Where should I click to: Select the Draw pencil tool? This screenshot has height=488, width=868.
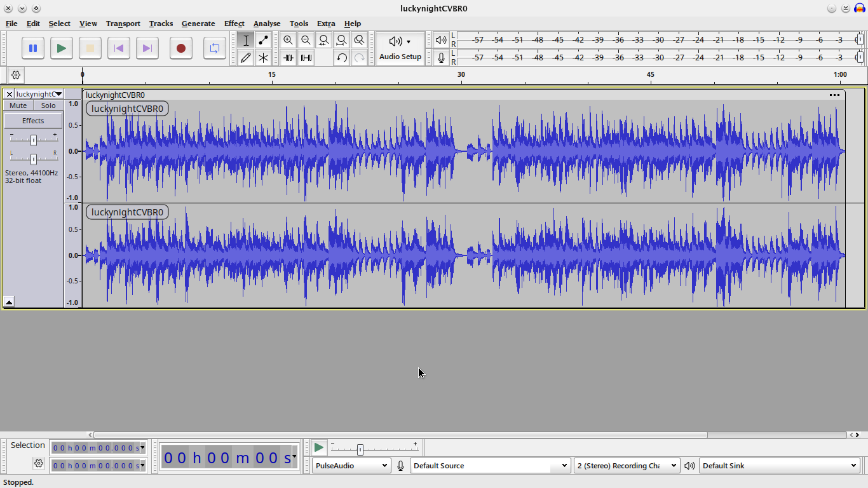click(246, 58)
